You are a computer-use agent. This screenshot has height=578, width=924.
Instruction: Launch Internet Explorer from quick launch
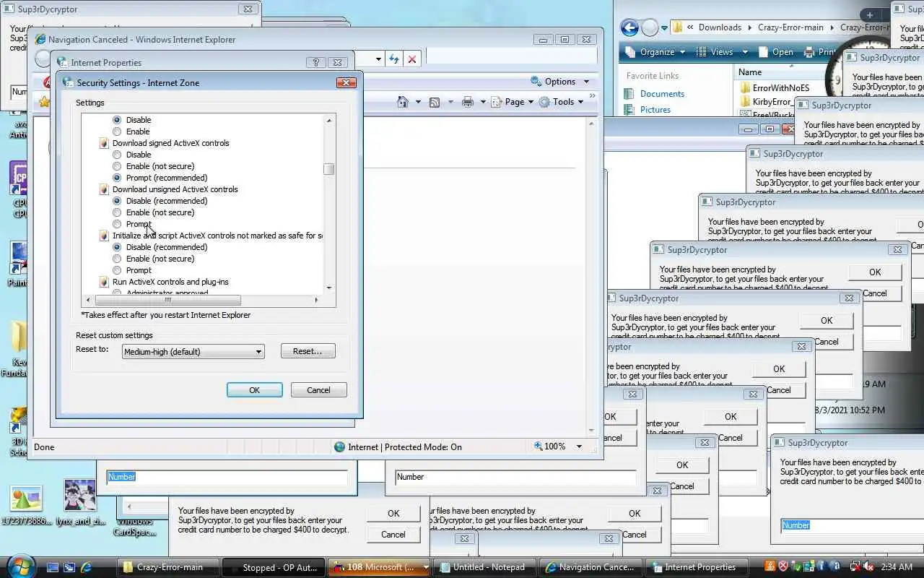point(87,567)
